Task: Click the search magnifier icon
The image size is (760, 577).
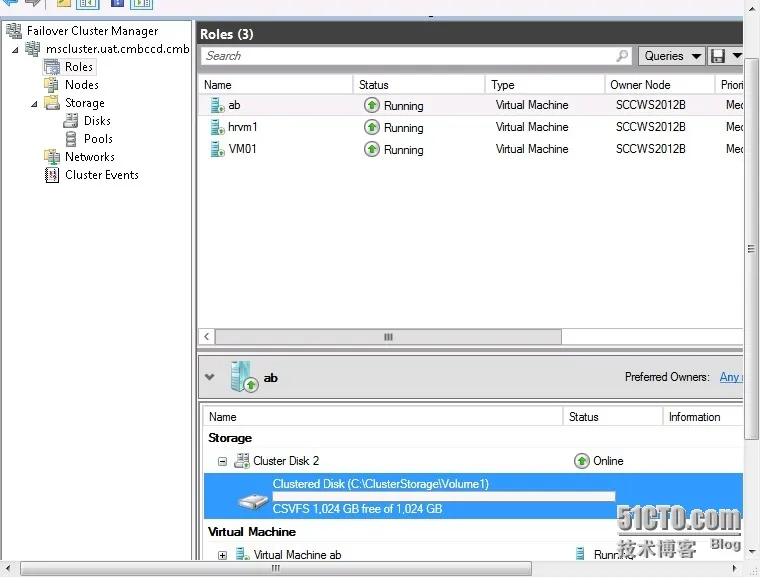Action: [x=622, y=56]
